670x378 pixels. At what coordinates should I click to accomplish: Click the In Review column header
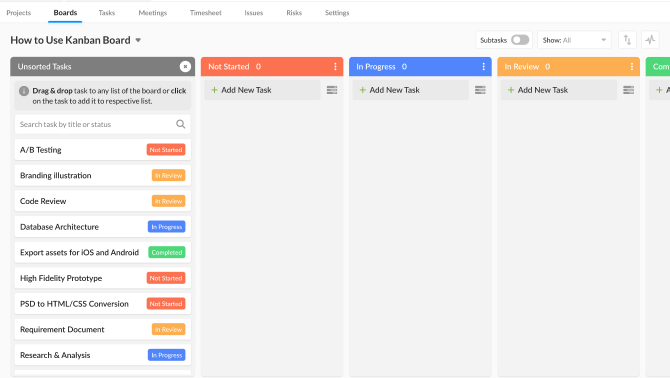click(x=568, y=67)
